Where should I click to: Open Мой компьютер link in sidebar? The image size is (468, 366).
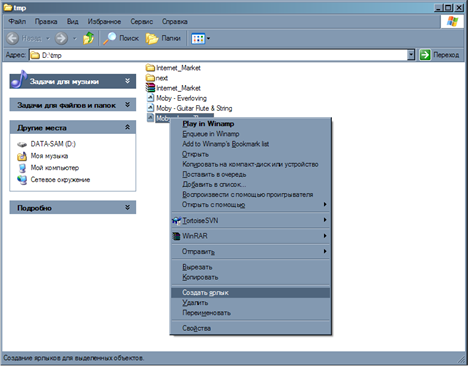tap(55, 168)
